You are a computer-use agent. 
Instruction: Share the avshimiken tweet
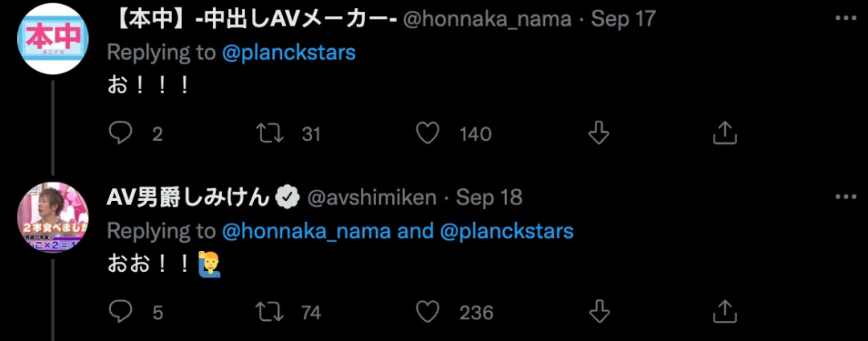coord(724,311)
